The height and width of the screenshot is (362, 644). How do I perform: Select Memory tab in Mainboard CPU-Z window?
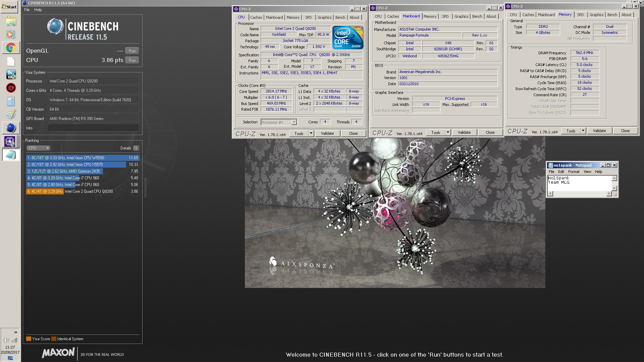click(430, 16)
